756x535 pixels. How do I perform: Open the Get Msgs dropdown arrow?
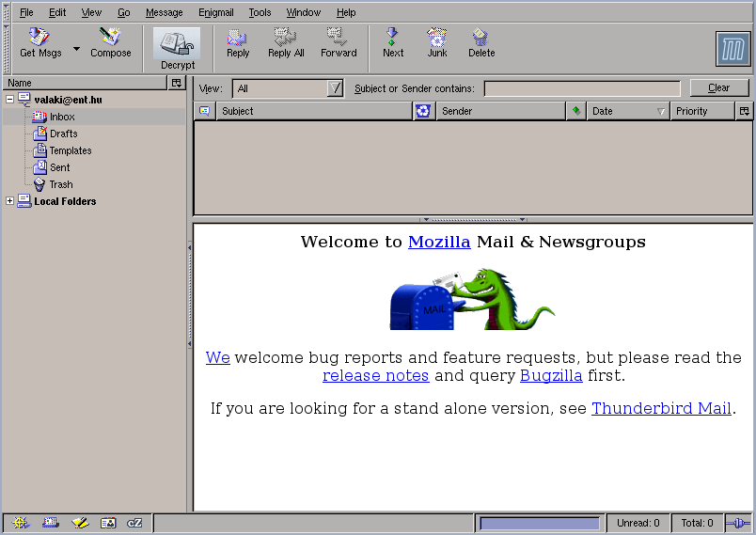click(76, 48)
